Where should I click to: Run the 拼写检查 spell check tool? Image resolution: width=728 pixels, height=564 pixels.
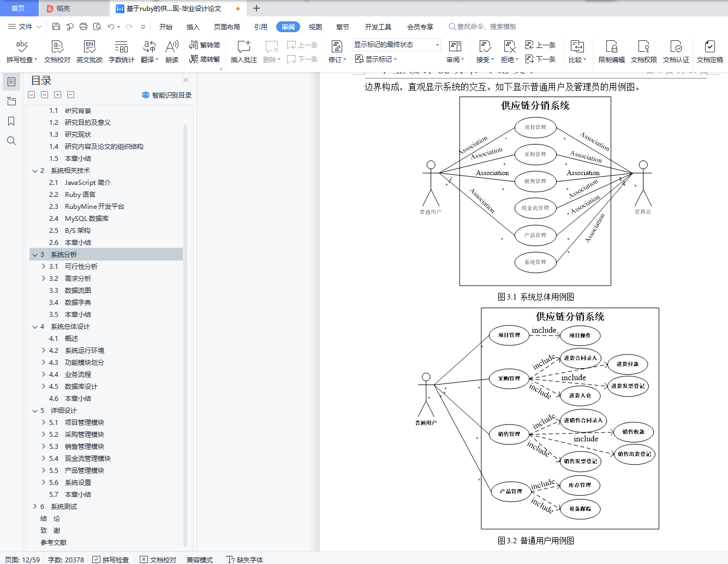[22, 52]
